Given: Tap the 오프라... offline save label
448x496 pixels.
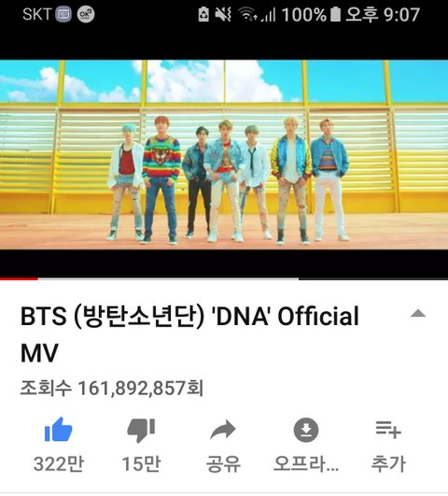Looking at the screenshot, I should coord(306,464).
